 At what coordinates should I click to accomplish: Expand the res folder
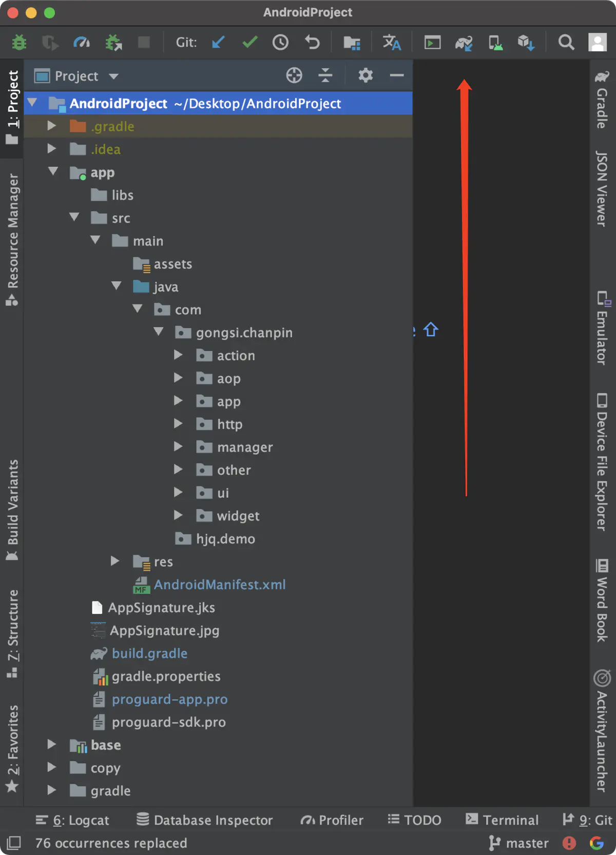115,561
